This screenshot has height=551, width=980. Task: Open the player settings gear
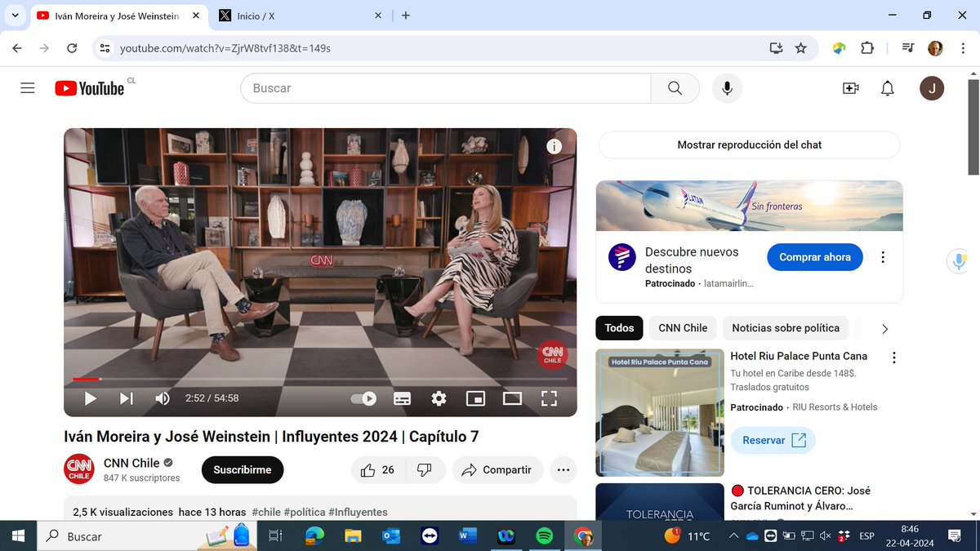pyautogui.click(x=439, y=398)
